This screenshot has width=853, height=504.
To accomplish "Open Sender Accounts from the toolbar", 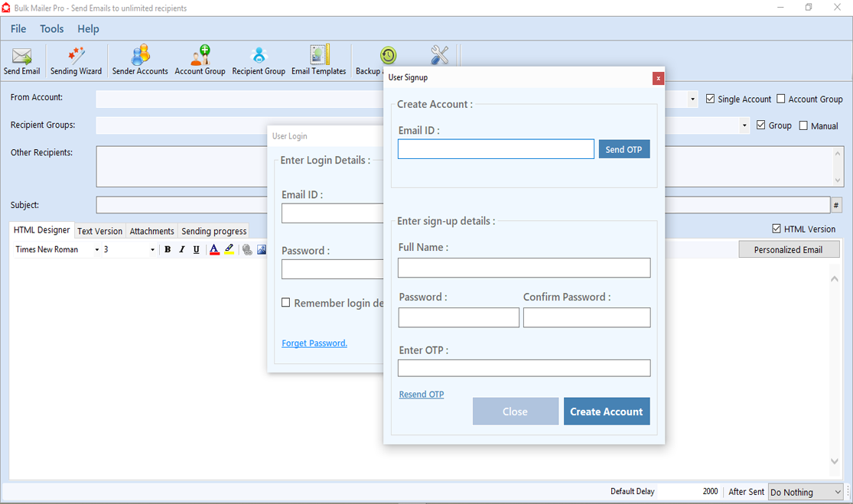I will point(140,60).
